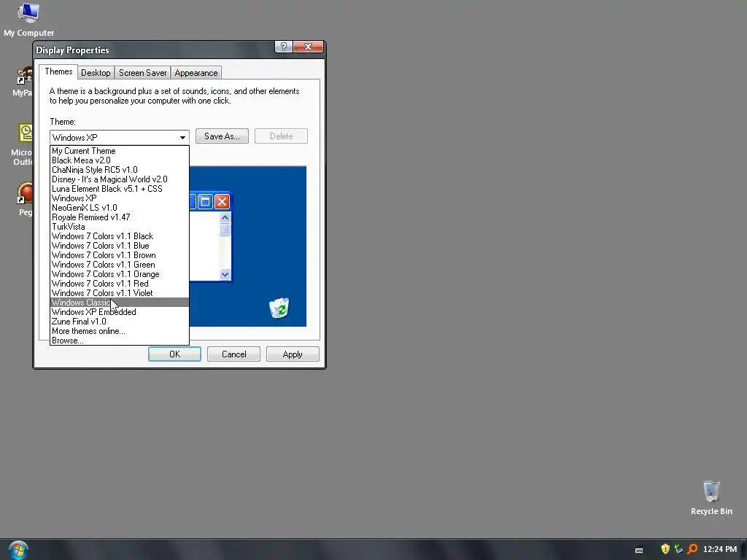Click the recycle bin in the theme preview

(x=279, y=308)
